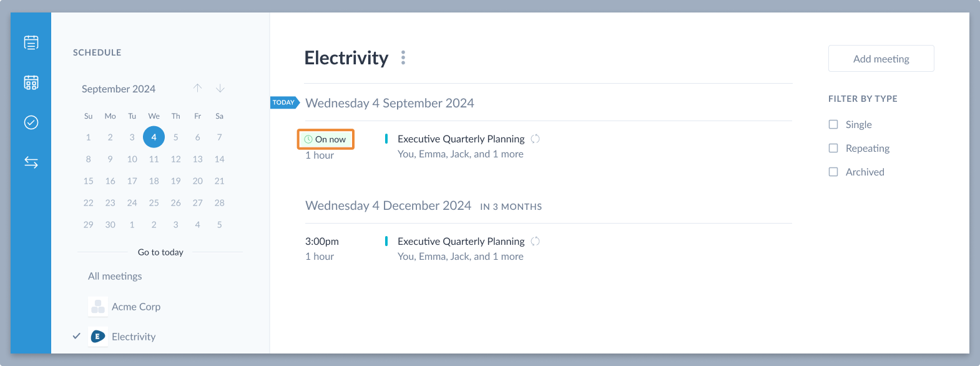Image resolution: width=980 pixels, height=366 pixels.
Task: Select September 12 in the mini calendar
Action: click(176, 159)
